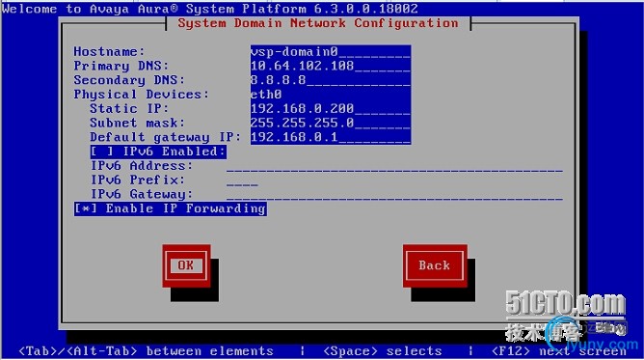The image size is (644, 360).
Task: Click the IPv6 Gateway input line
Action: [x=394, y=194]
